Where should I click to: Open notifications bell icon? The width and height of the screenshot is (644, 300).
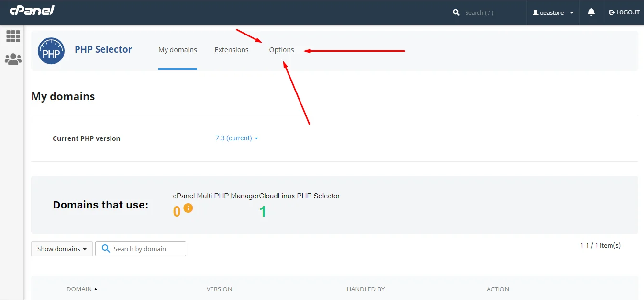point(591,12)
